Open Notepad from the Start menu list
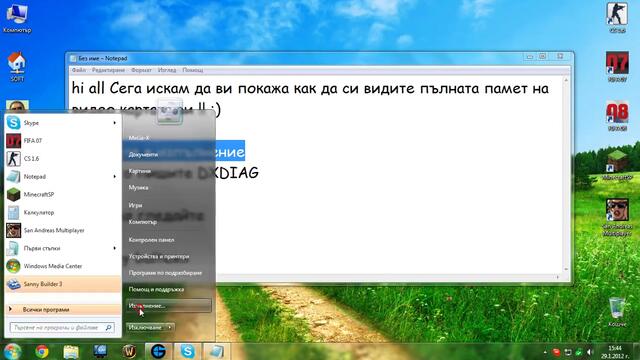Screen dimensions: 640x360 pyautogui.click(x=62, y=177)
